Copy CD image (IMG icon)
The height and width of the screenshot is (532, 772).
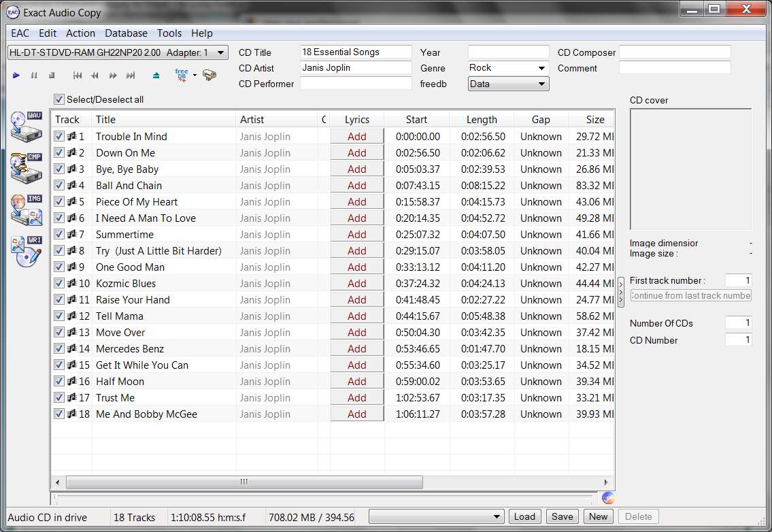pos(27,210)
